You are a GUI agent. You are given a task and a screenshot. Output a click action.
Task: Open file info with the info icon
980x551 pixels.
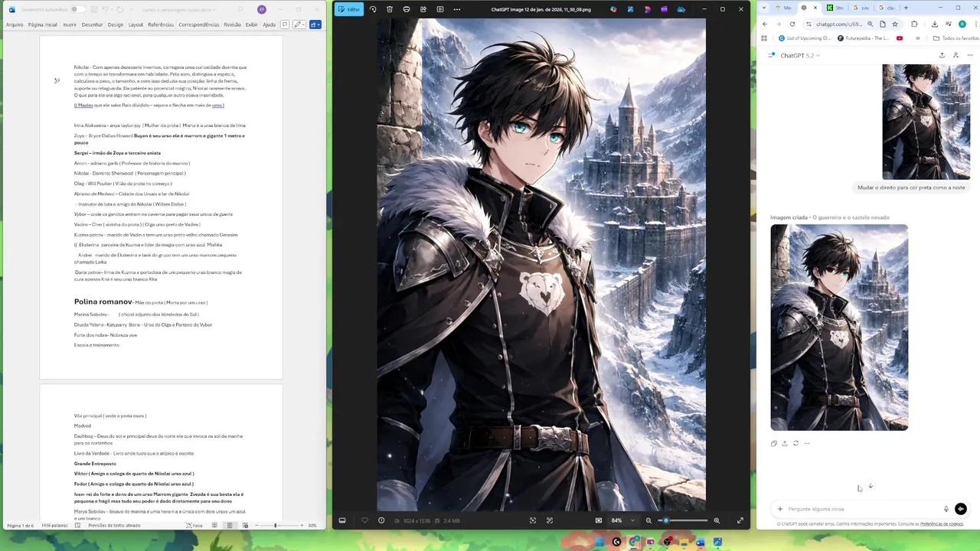pyautogui.click(x=381, y=520)
